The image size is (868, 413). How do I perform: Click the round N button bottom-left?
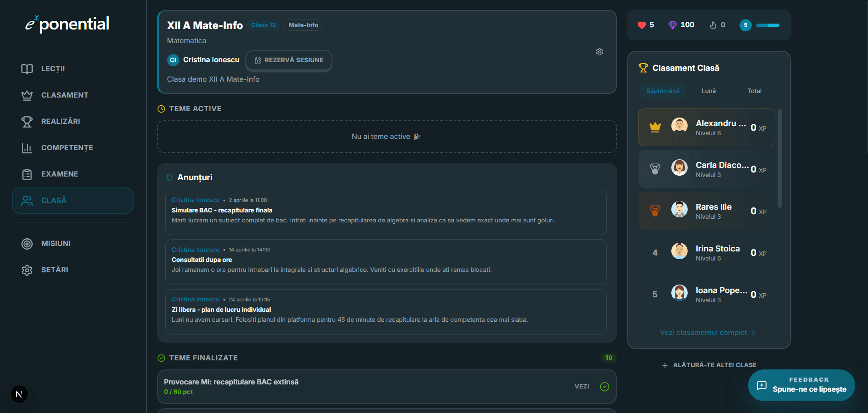click(19, 394)
